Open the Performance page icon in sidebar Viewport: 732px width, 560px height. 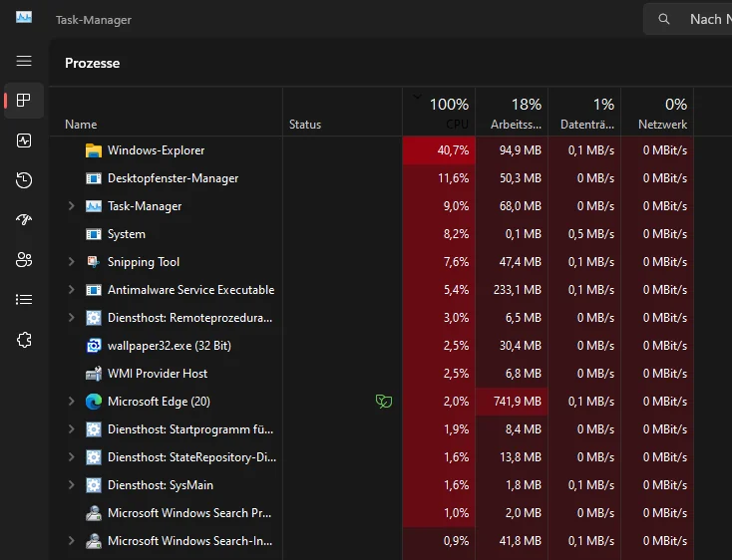tap(24, 140)
